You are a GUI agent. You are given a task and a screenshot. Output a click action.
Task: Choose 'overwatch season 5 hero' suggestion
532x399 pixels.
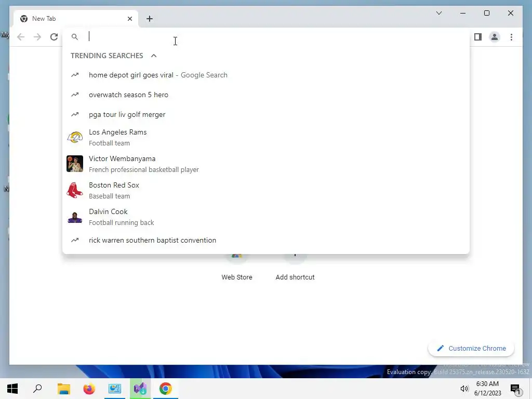click(x=266, y=95)
